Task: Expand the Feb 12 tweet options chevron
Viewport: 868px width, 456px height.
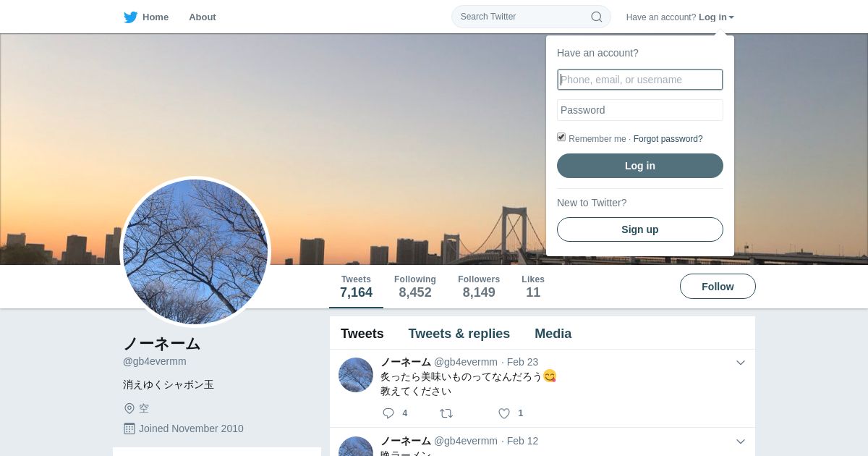Action: 741,442
